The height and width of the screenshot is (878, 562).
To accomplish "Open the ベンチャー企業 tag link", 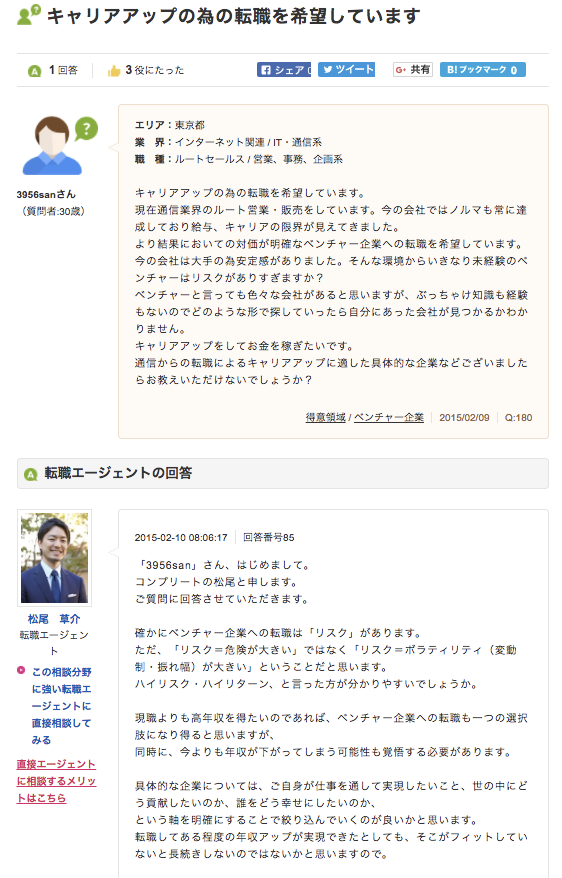I will tap(388, 417).
